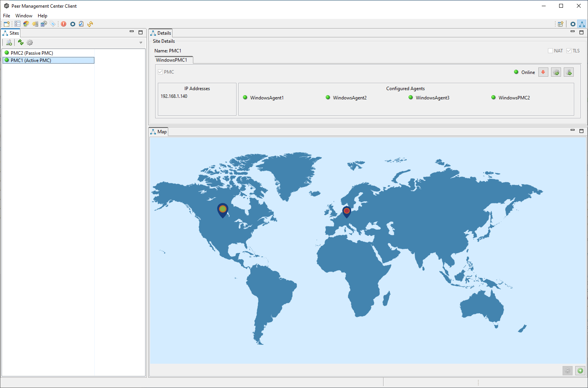Screen dimensions: 588x388
Task: Click the add site building icon
Action: [9, 42]
